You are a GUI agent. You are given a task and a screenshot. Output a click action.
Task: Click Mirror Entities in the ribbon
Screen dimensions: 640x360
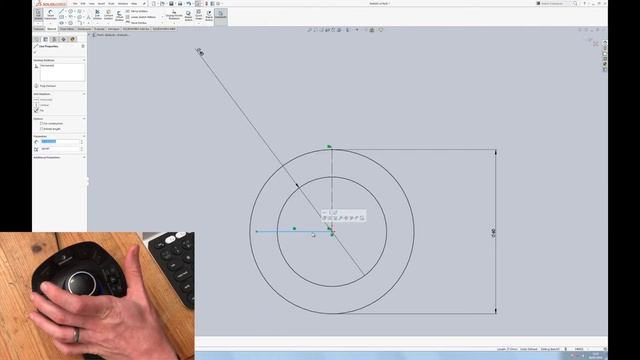click(138, 11)
